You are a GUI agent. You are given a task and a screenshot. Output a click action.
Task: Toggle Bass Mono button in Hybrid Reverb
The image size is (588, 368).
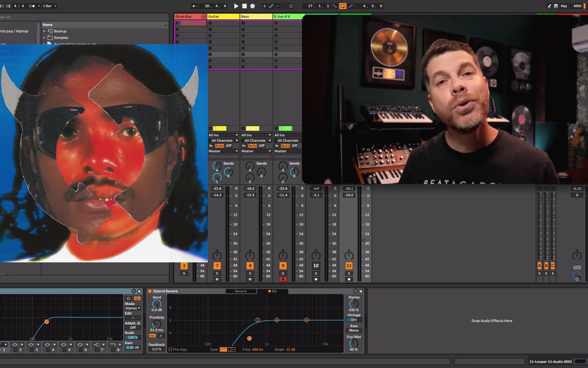pos(354,330)
